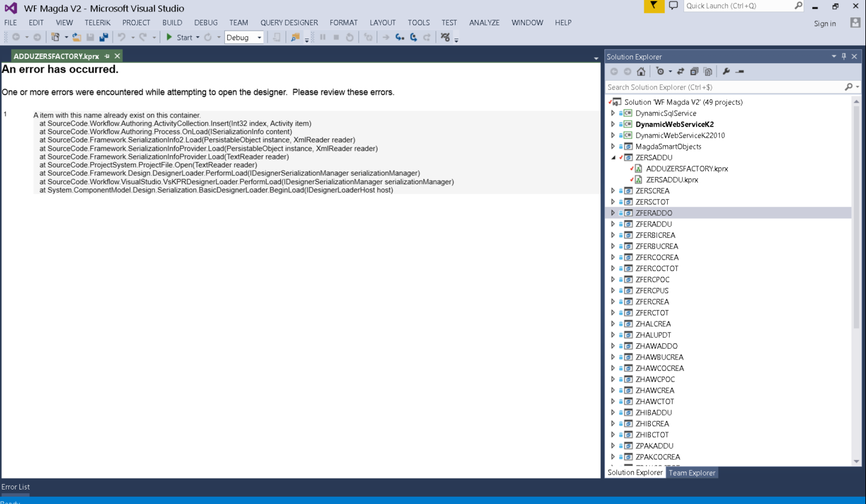Click the DynamicWebServiceK22010 project icon

628,135
